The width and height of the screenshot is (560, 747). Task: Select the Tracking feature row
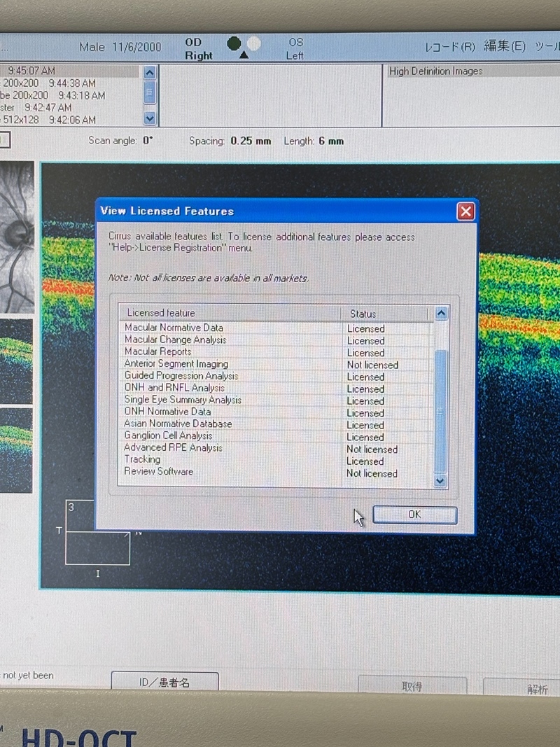coord(275,460)
